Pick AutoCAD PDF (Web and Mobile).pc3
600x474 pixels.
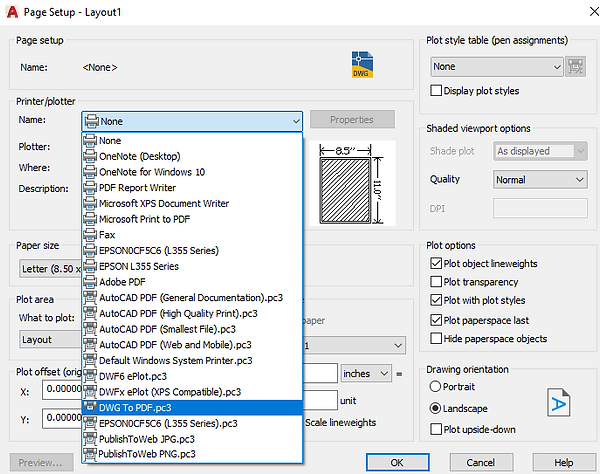(x=192, y=344)
